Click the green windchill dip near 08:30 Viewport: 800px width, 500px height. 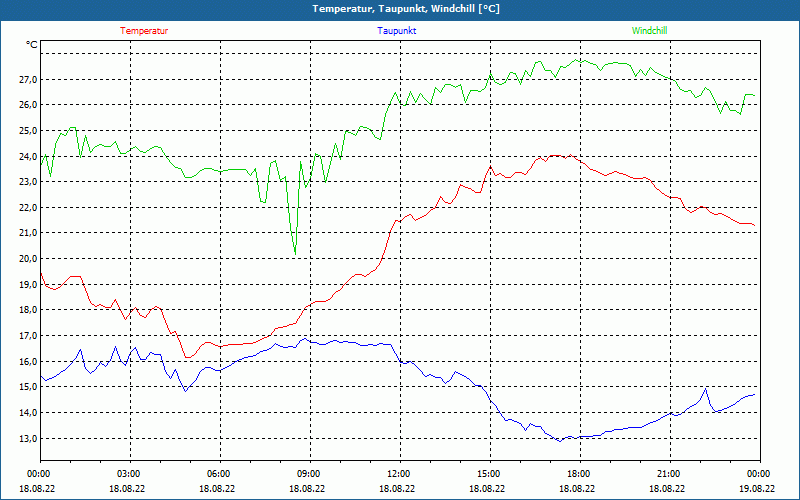click(295, 253)
